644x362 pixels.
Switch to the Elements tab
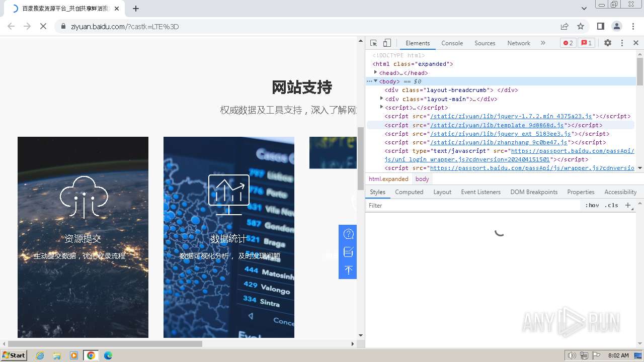[x=418, y=43]
